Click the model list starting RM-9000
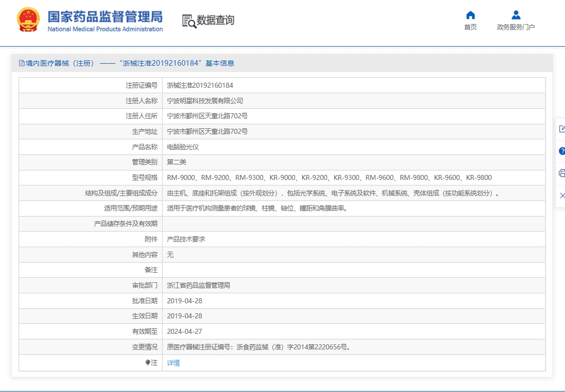The width and height of the screenshot is (565, 392). click(x=329, y=177)
